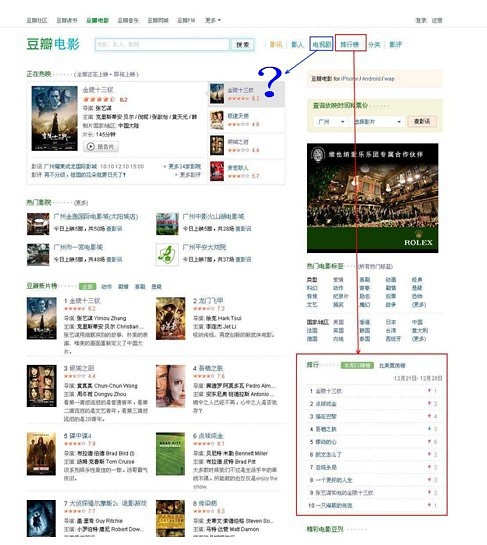The height and width of the screenshot is (545, 487).
Task: Open poster of film ranked 3 rated 4.4
Action: click(x=42, y=386)
